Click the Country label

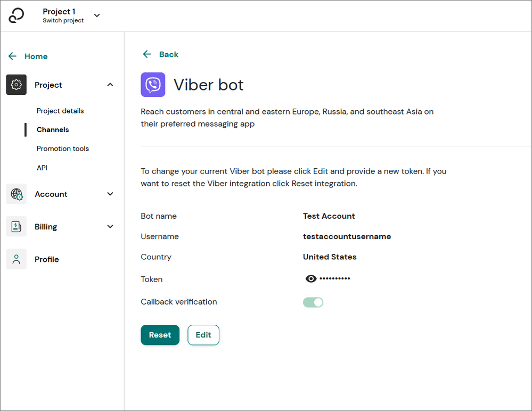pyautogui.click(x=156, y=257)
